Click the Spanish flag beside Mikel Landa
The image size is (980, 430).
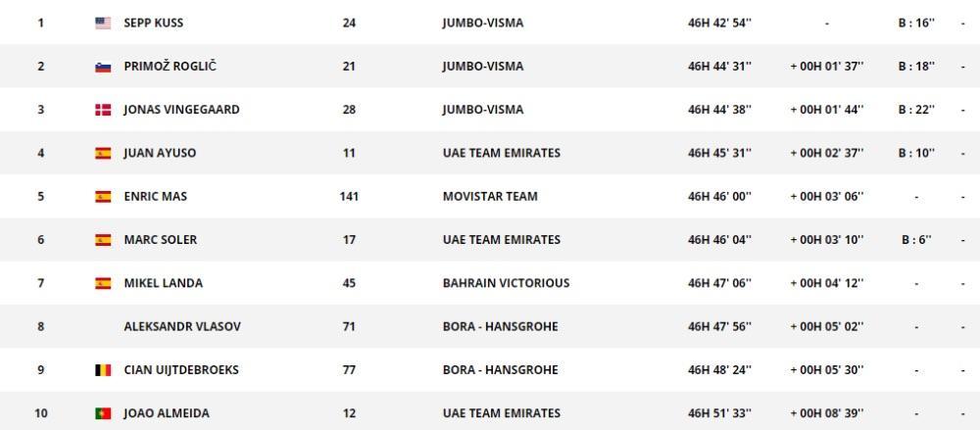coord(103,283)
